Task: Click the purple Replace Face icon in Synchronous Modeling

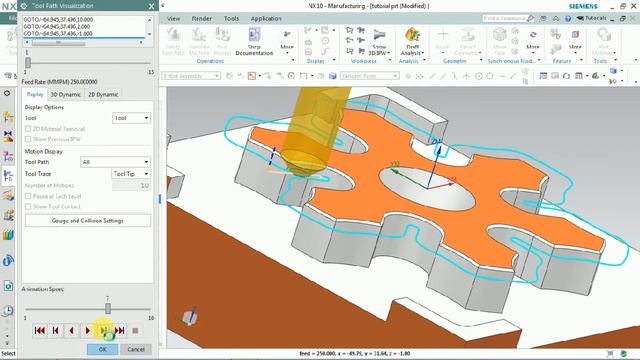Action: (533, 35)
